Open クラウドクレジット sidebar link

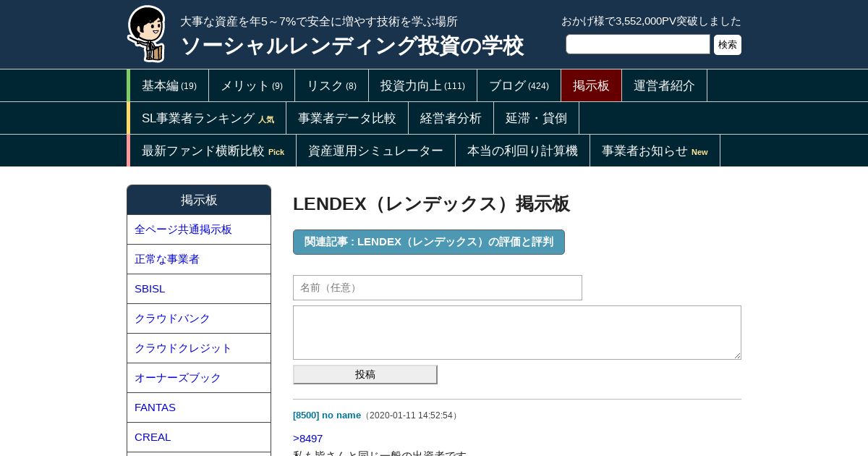click(x=199, y=348)
